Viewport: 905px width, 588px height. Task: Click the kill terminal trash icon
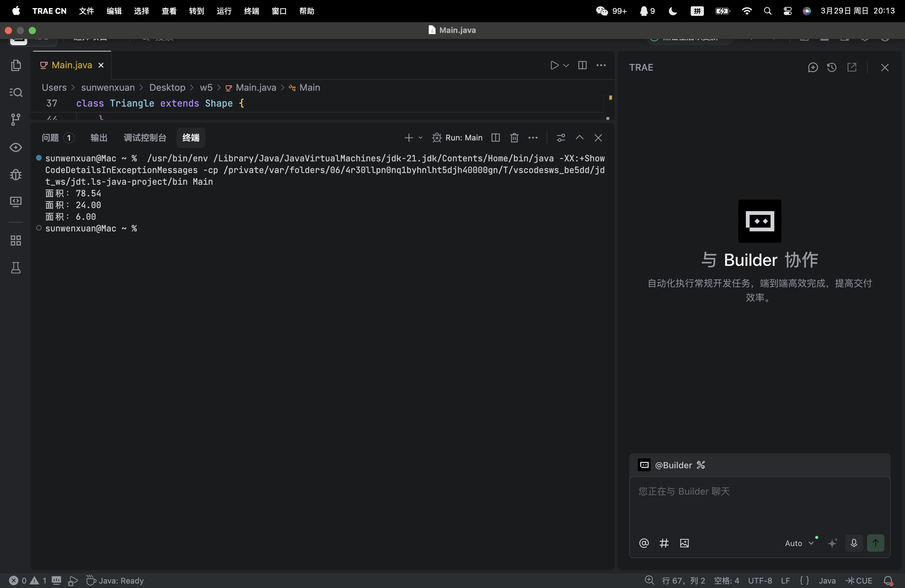(x=514, y=138)
